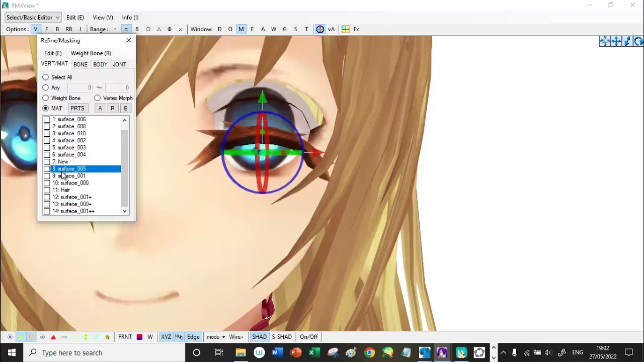The height and width of the screenshot is (362, 644).
Task: Toggle the circular manipulator gizmo icon
Action: pos(320,29)
